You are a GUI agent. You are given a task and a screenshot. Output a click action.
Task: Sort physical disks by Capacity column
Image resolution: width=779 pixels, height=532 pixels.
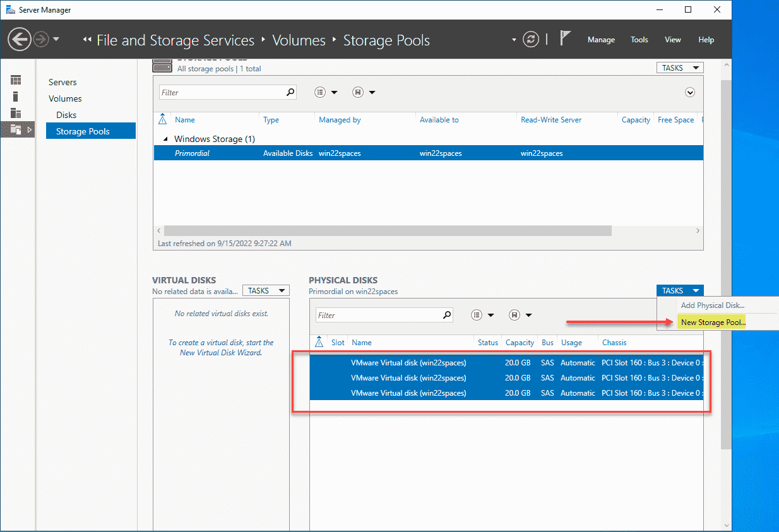(x=520, y=343)
